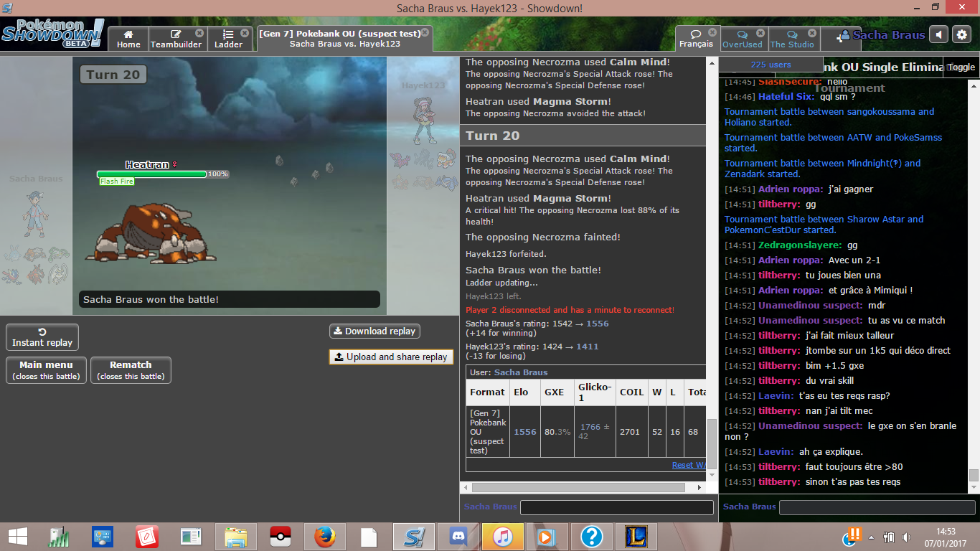Image resolution: width=980 pixels, height=551 pixels.
Task: Click the Glicko-1 rating 1766 ± 42
Action: [595, 432]
